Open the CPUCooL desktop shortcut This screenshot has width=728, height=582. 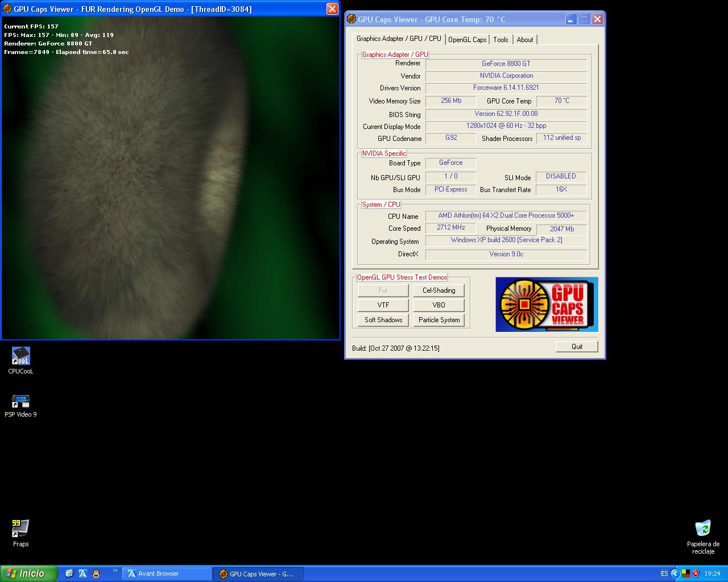(x=20, y=357)
